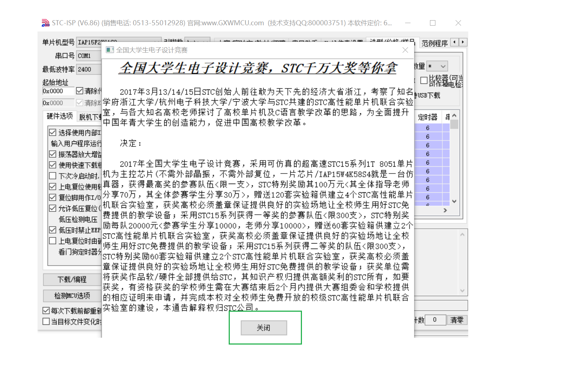588x368 pixels.
Task: Open the 范例程序 tab
Action: (x=435, y=43)
